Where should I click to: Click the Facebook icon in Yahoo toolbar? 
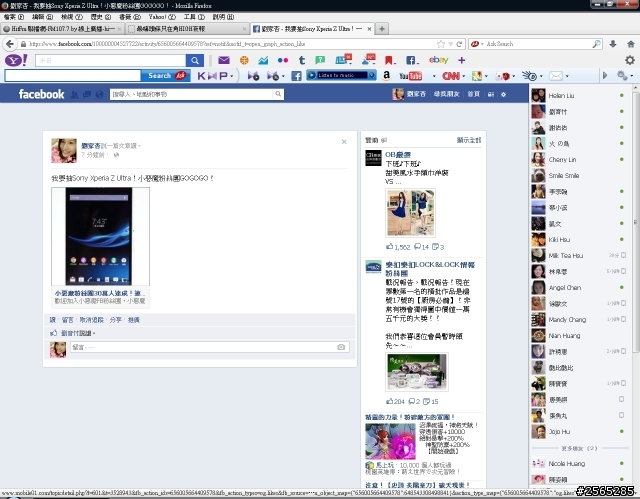pos(412,60)
